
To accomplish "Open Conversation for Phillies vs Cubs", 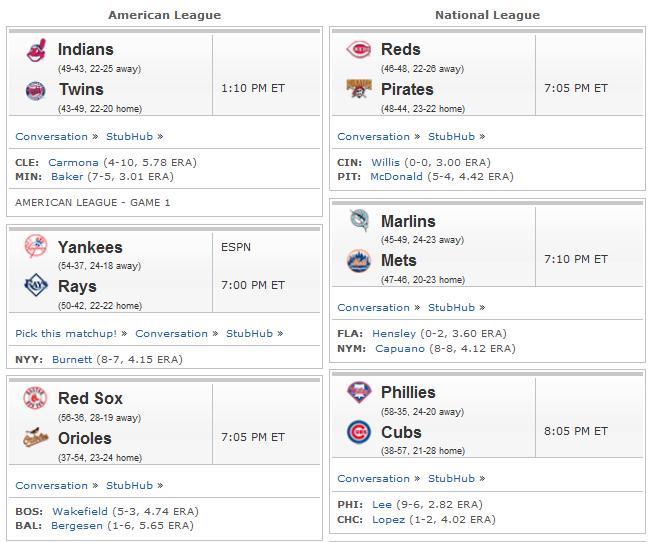I will pos(373,479).
